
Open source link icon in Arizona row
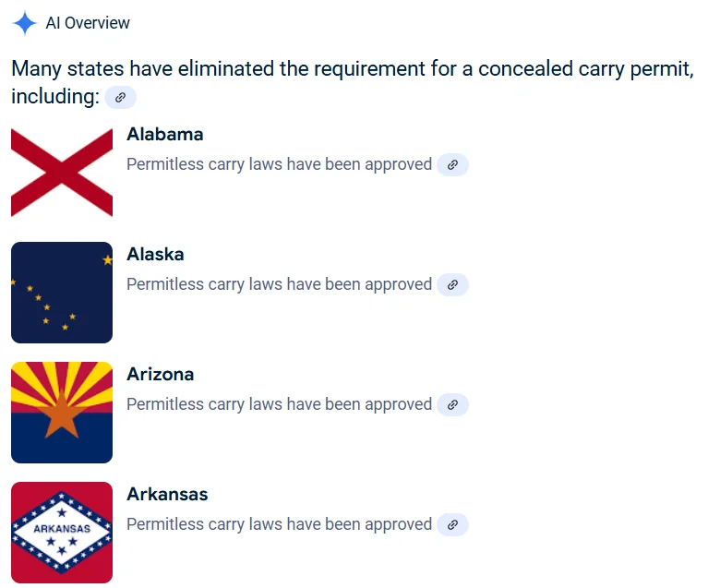[x=452, y=405]
